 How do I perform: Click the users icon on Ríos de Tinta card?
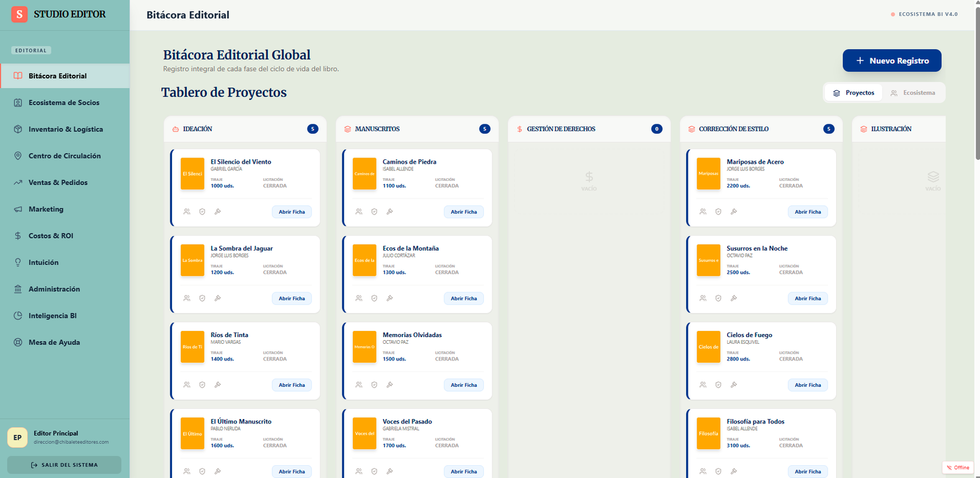[x=187, y=385]
